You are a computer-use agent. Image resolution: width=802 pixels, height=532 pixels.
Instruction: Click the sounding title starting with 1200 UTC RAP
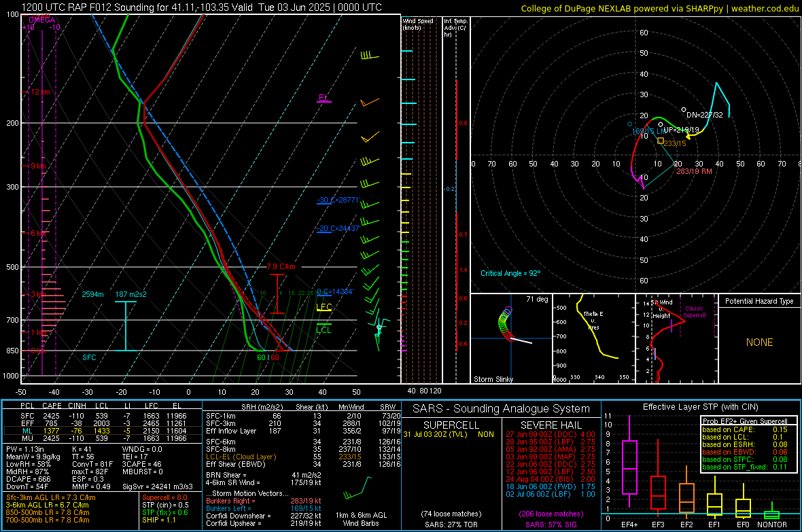tap(202, 7)
